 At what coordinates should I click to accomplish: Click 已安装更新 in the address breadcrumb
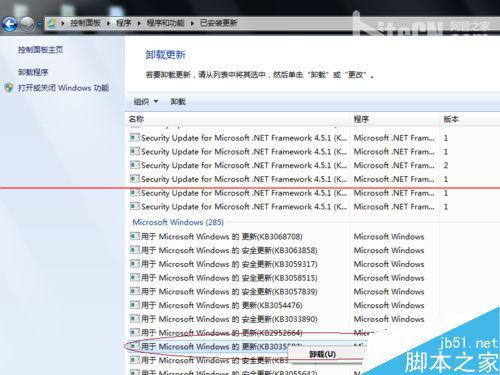218,23
